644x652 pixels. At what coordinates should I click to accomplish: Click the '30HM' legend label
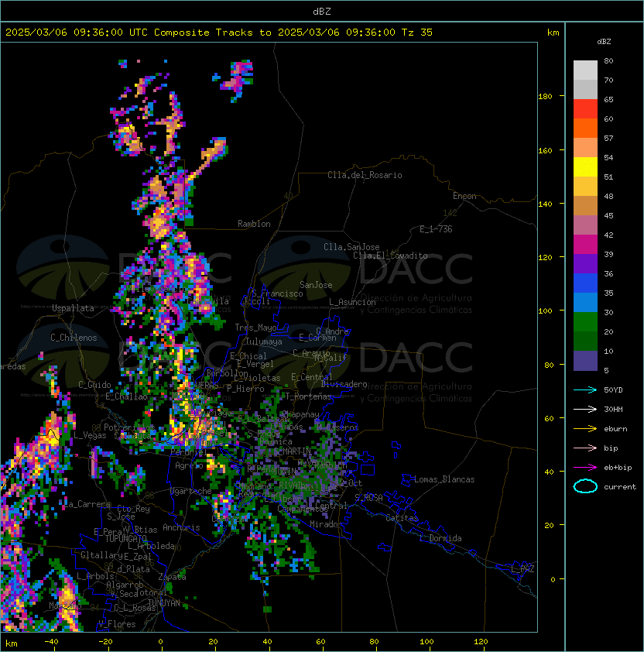[613, 409]
